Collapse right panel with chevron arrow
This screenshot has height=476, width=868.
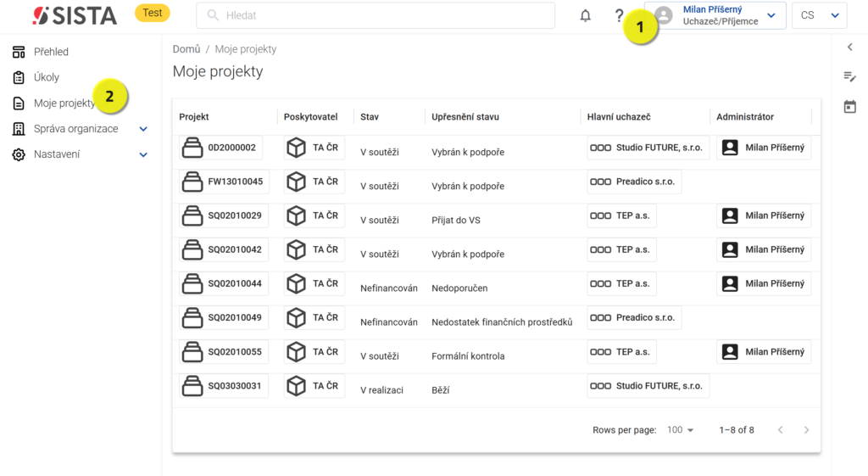click(849, 48)
